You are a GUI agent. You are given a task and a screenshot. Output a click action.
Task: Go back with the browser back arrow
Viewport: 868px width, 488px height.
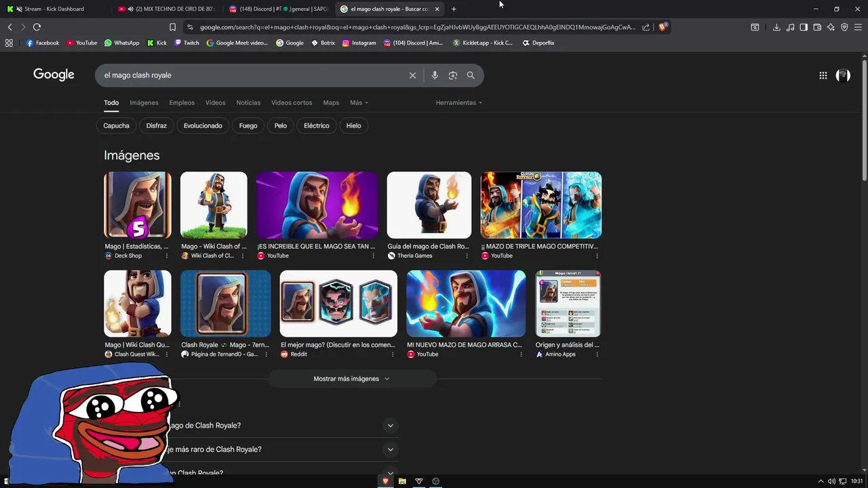click(x=9, y=27)
